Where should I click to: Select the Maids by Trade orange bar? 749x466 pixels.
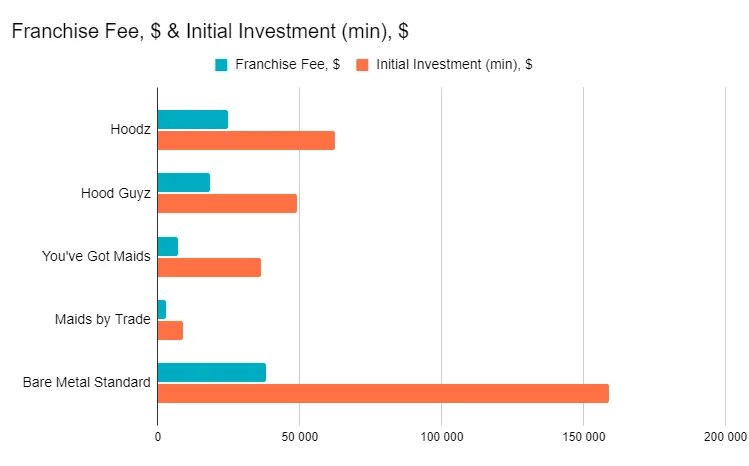point(170,330)
